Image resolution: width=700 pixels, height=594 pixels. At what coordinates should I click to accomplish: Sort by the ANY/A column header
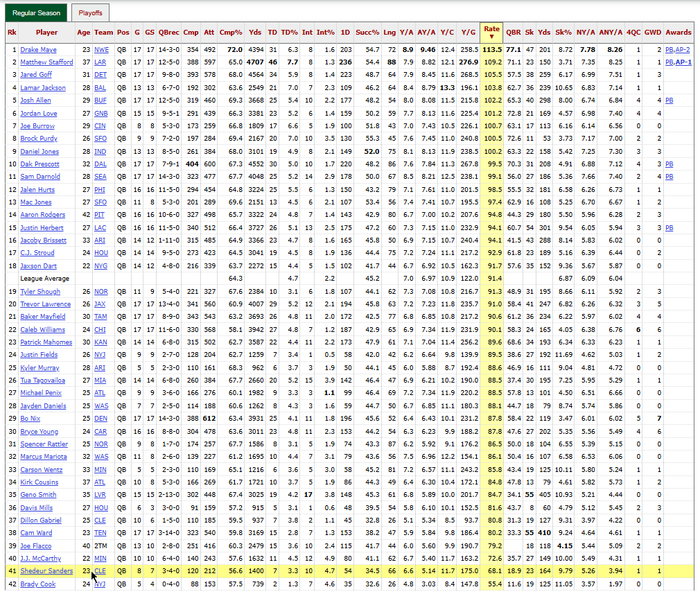click(x=611, y=32)
